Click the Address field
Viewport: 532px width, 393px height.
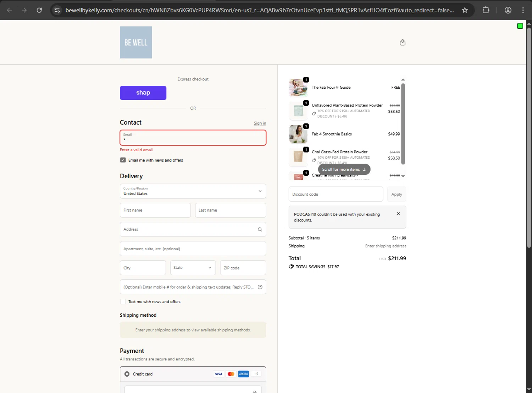(x=193, y=229)
